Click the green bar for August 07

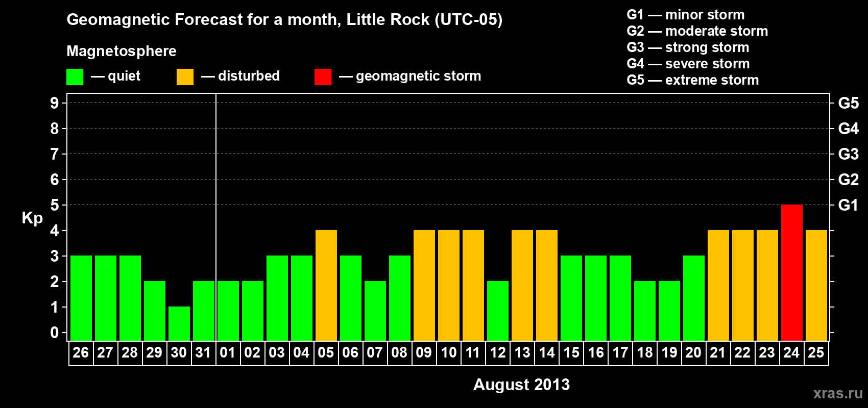(375, 311)
